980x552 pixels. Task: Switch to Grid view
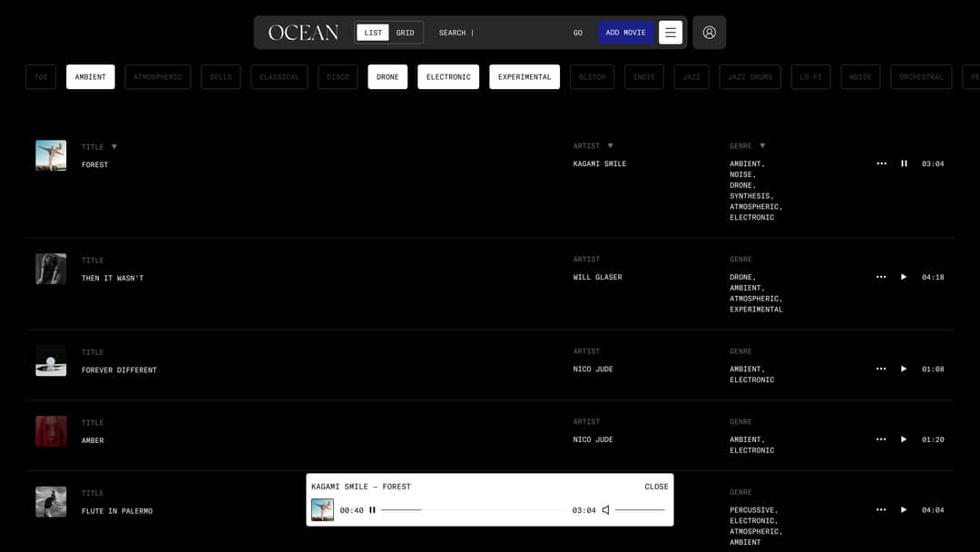pos(406,33)
